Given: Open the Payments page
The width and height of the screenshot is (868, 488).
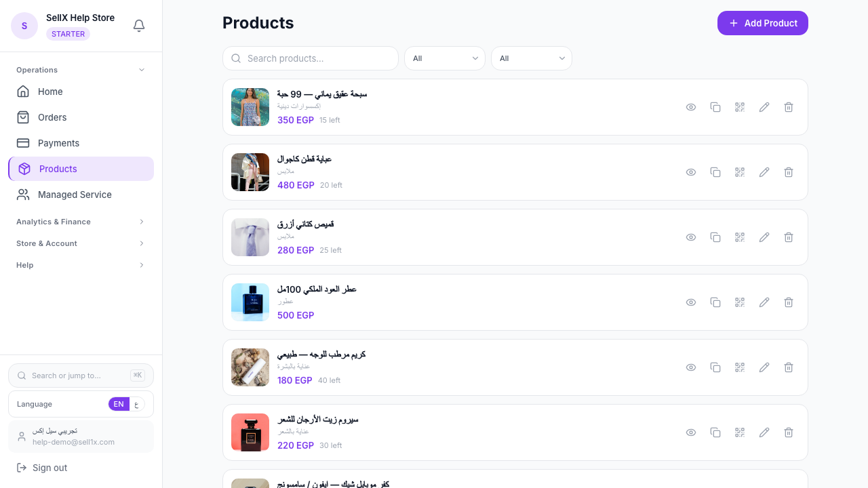Looking at the screenshot, I should (58, 143).
